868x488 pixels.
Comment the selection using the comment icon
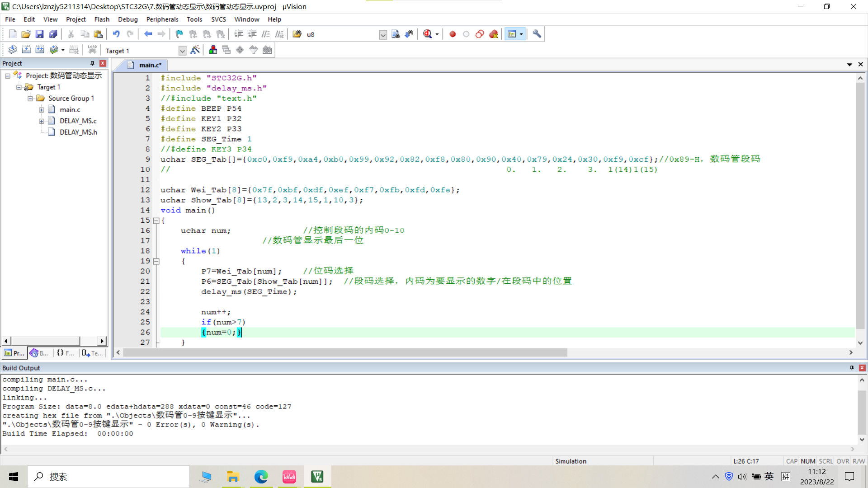click(266, 34)
